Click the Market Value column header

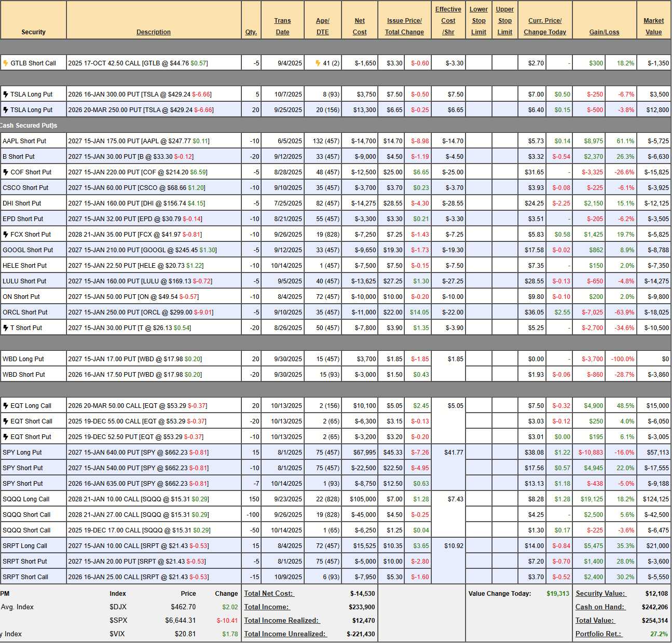point(653,26)
